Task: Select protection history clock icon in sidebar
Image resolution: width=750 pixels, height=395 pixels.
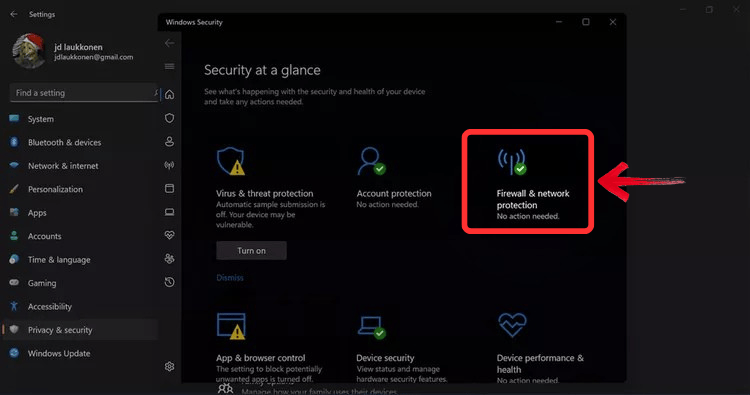Action: pyautogui.click(x=169, y=282)
